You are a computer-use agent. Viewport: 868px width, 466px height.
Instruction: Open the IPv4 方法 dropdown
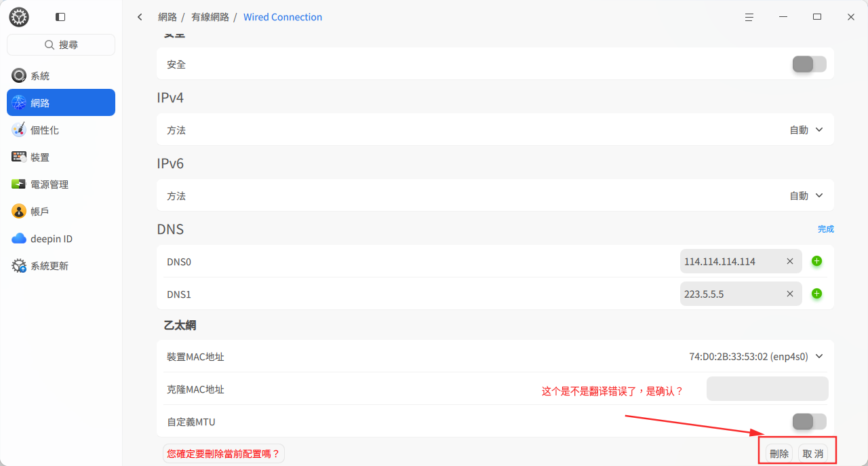coord(807,130)
